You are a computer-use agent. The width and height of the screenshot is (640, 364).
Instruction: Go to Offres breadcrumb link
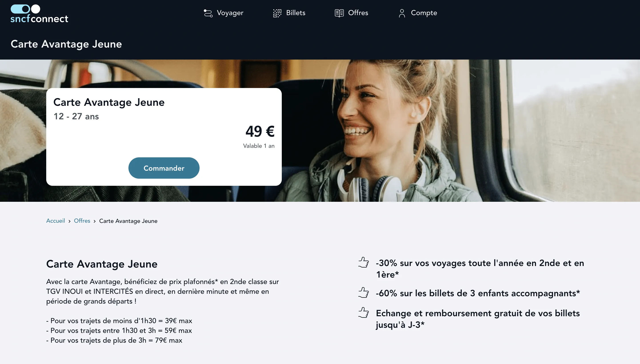[82, 221]
